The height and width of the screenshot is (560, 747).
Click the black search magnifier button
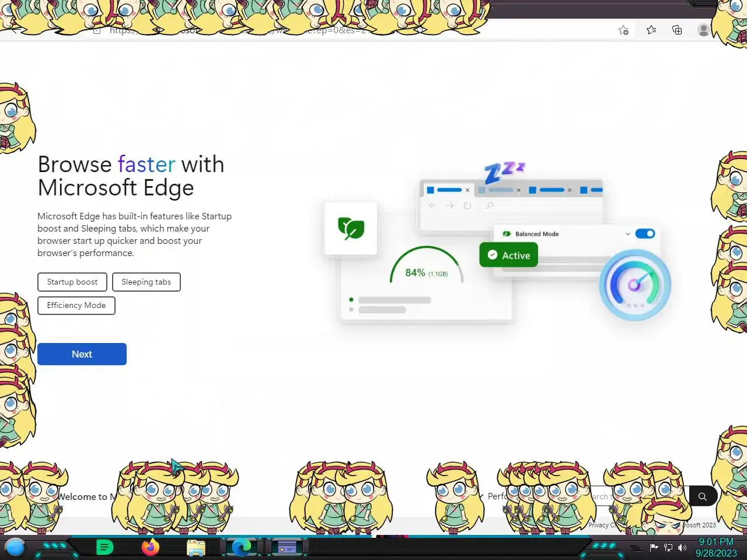coord(703,496)
